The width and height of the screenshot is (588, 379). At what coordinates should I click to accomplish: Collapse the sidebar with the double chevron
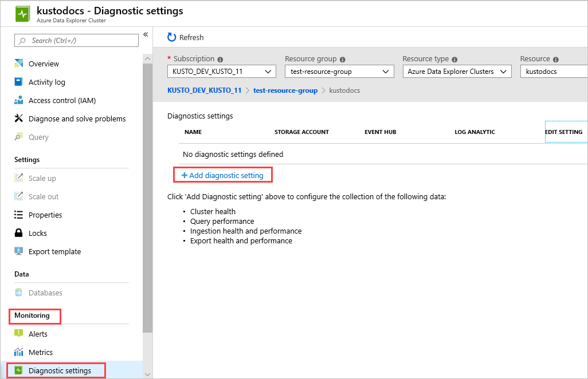[146, 34]
